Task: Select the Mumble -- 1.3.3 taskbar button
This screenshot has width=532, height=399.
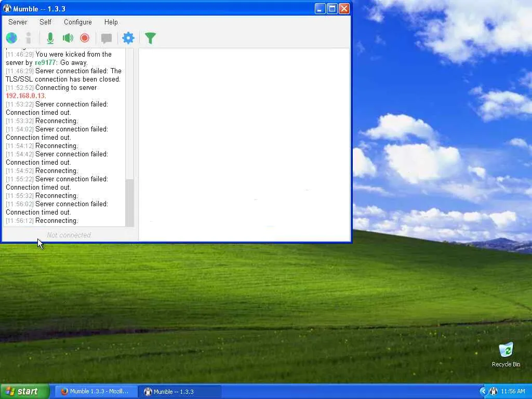Action: pyautogui.click(x=180, y=392)
